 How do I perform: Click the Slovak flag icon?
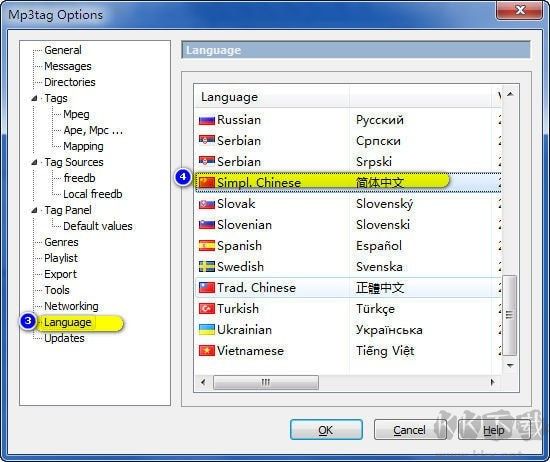pyautogui.click(x=207, y=204)
